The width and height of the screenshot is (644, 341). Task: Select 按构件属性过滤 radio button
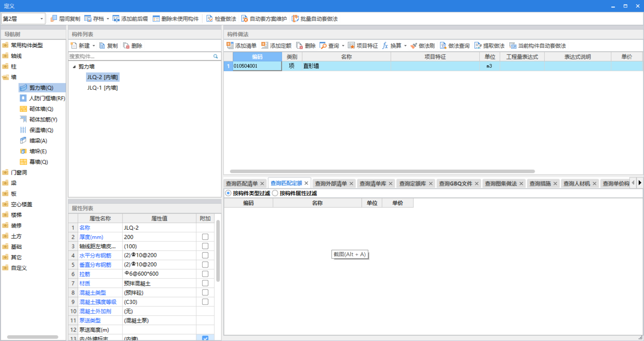click(x=275, y=193)
